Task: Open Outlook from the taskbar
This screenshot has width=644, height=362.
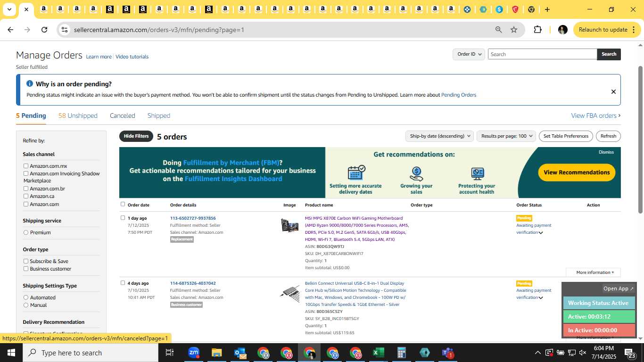Action: click(240, 353)
